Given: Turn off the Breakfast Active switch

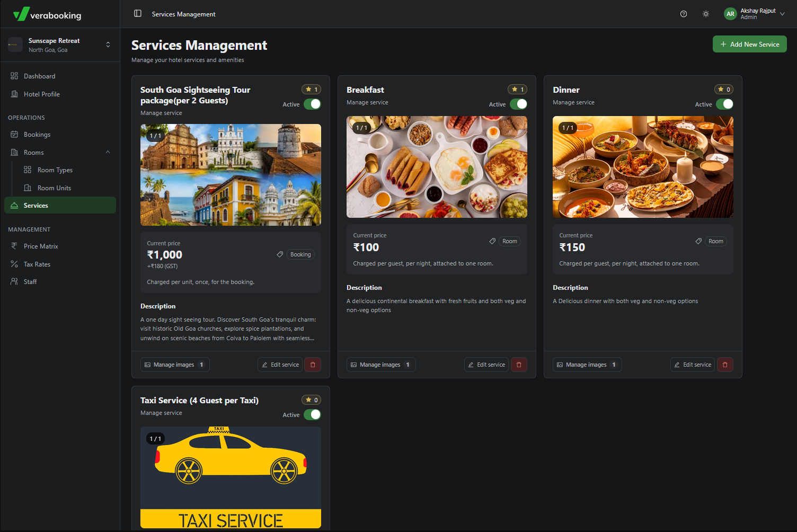Looking at the screenshot, I should point(518,104).
